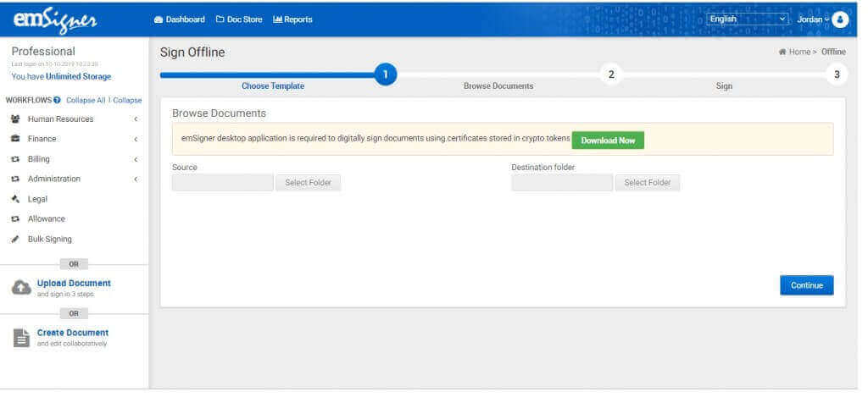Click the Finance briefcase icon
The width and height of the screenshot is (868, 403).
[15, 139]
